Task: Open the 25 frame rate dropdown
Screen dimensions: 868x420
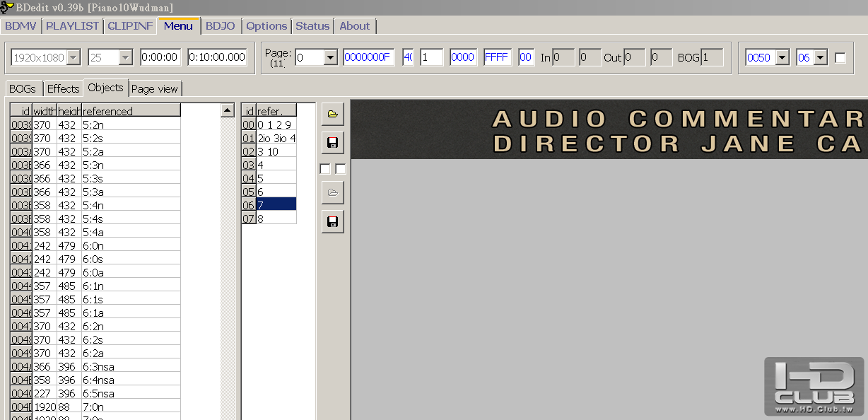Action: pos(126,58)
